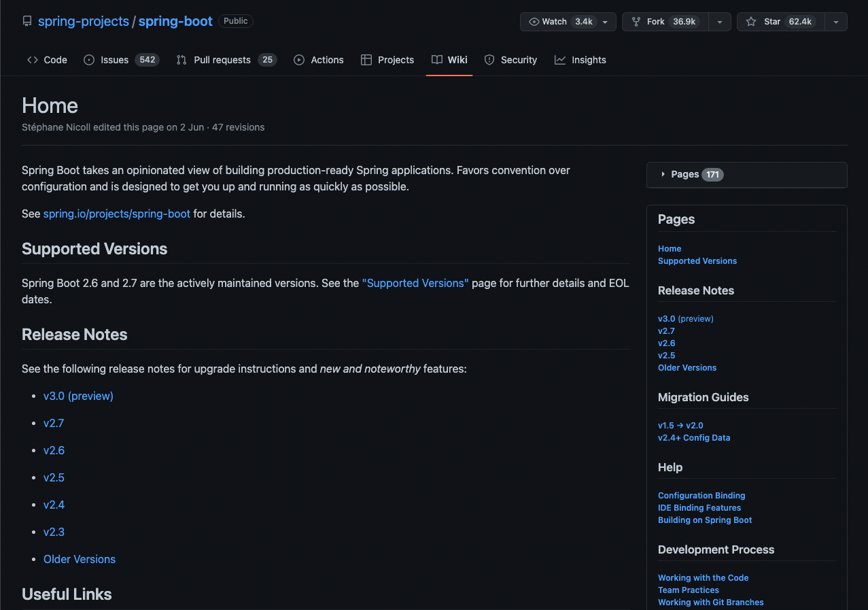Click the Issues tab circle icon
This screenshot has width=868, height=610.
click(89, 60)
